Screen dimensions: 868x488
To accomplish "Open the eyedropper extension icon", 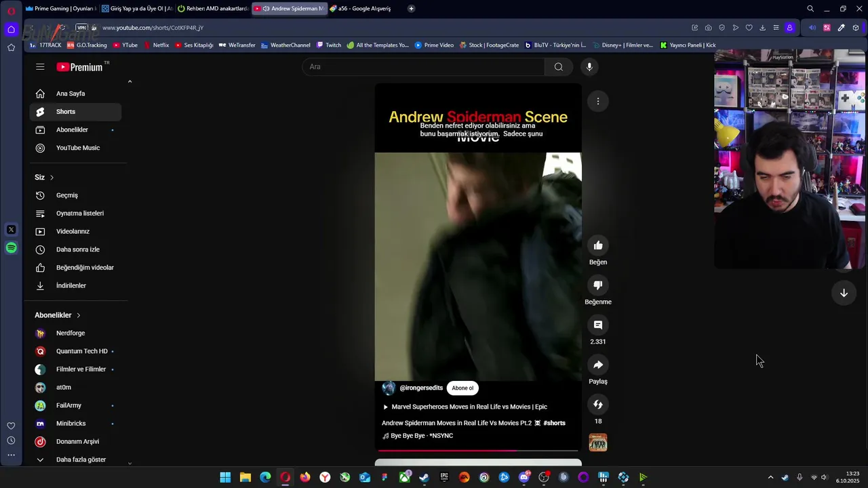I will 841,28.
